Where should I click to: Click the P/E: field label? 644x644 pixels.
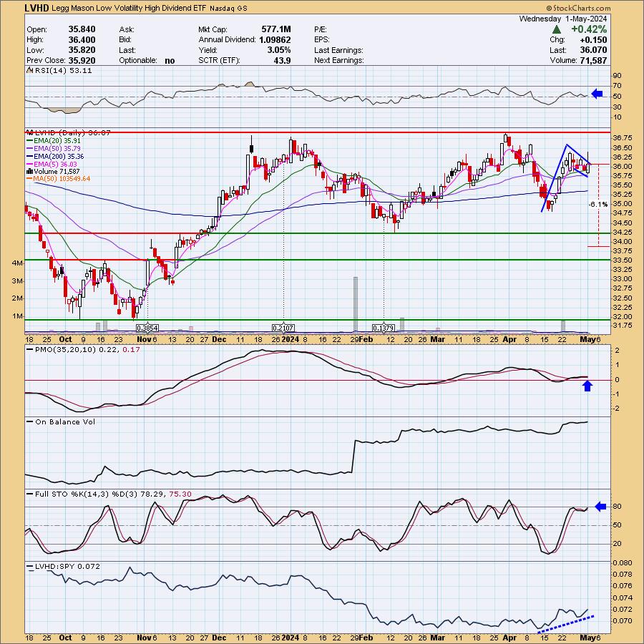tap(321, 29)
